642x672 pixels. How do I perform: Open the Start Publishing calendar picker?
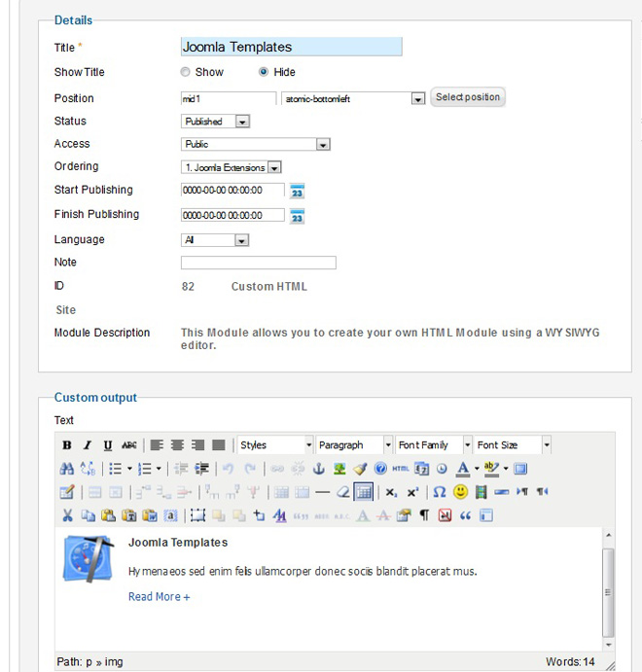tap(298, 191)
